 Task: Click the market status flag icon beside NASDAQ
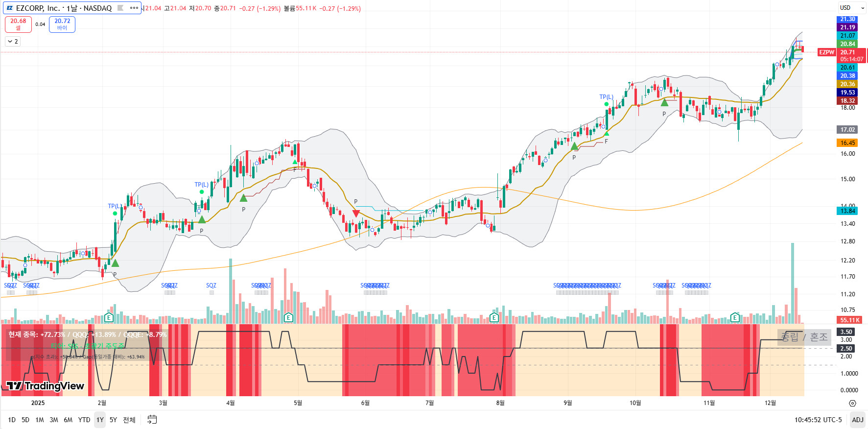[x=120, y=8]
